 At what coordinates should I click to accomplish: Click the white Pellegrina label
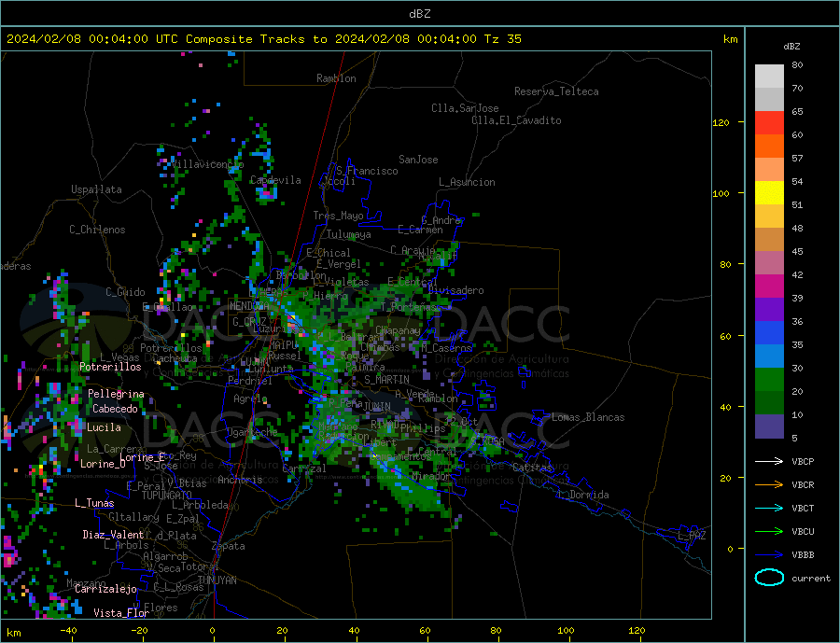[x=117, y=394]
